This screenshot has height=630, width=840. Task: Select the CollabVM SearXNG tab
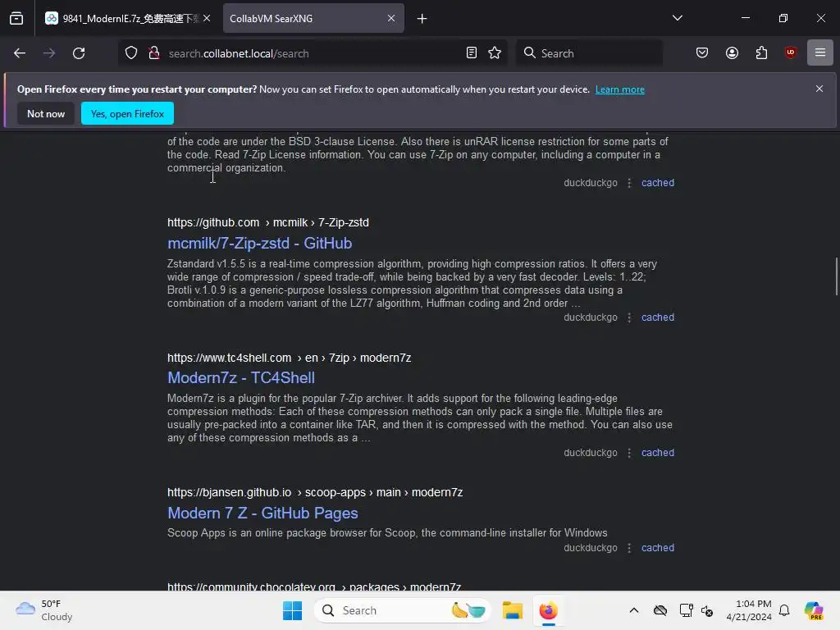point(313,19)
